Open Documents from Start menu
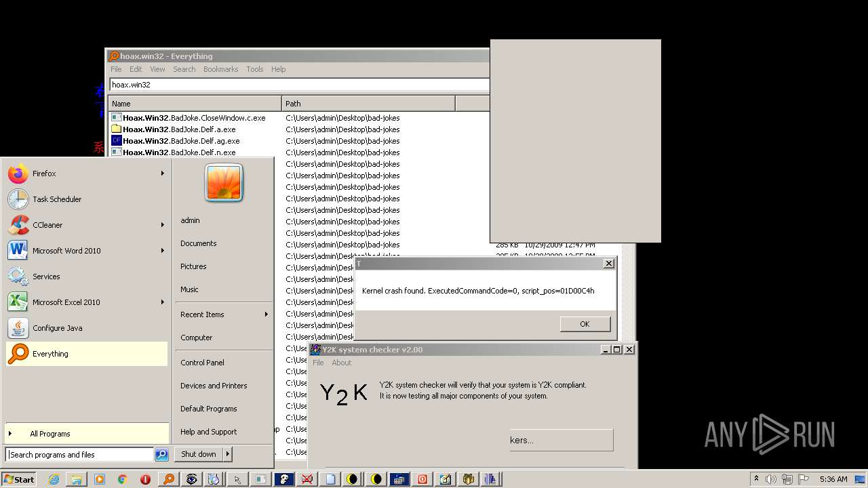This screenshot has width=868, height=488. (224, 243)
